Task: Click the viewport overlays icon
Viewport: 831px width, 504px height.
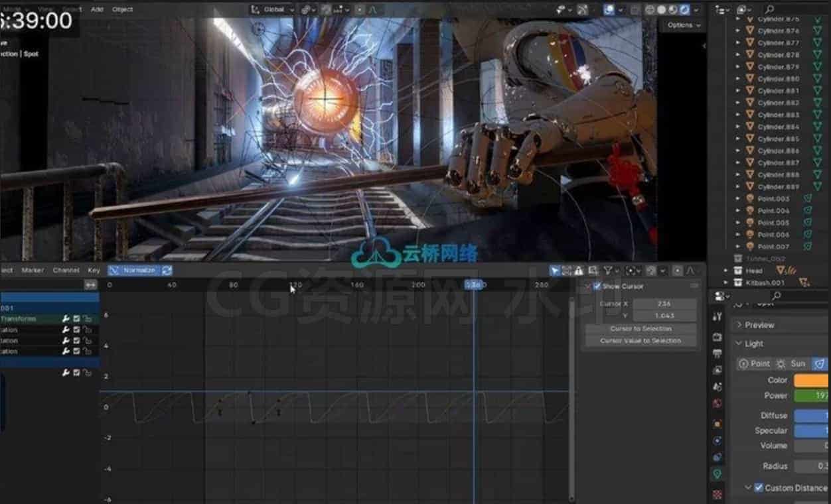Action: (609, 9)
